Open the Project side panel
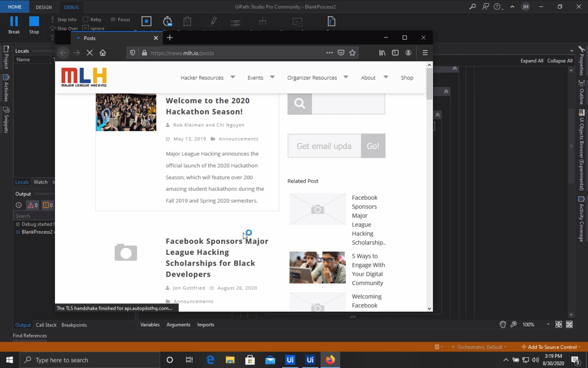Viewport: 588px width, 368px height. pos(6,58)
